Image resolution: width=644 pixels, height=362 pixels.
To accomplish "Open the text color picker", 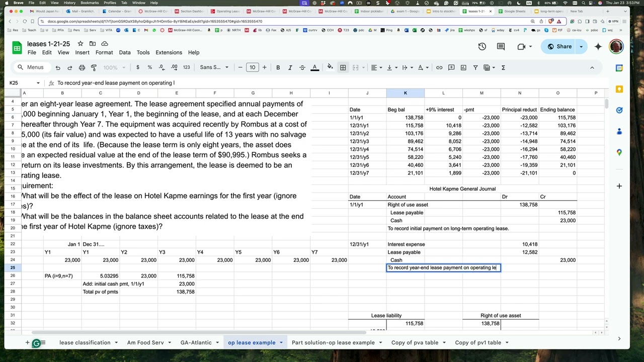I will click(x=314, y=67).
